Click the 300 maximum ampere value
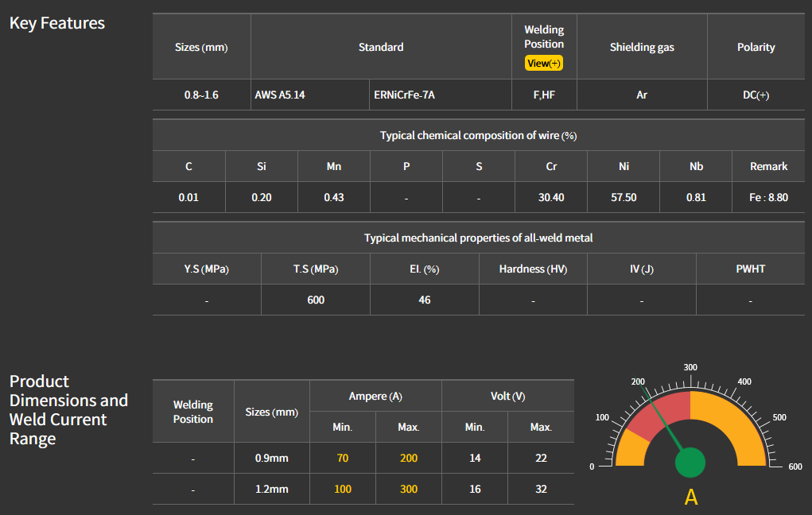812x515 pixels. 408,489
